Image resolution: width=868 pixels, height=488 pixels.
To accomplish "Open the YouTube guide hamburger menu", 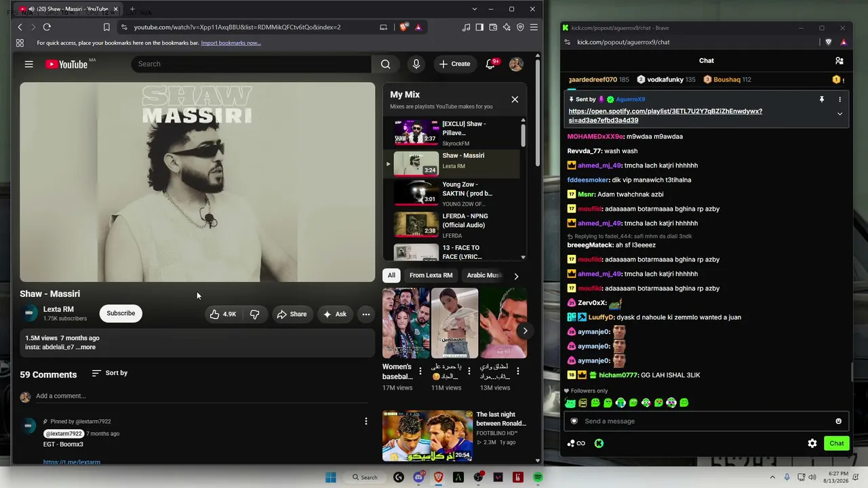I will [28, 64].
